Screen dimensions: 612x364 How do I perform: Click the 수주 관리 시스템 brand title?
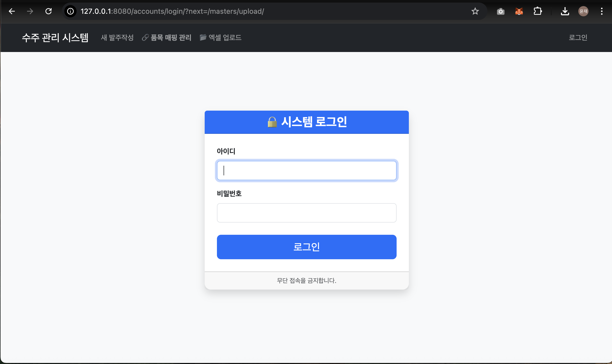click(x=55, y=38)
